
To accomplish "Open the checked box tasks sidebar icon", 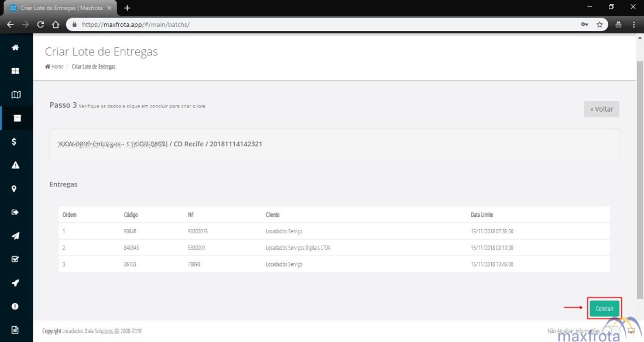I will [x=15, y=259].
